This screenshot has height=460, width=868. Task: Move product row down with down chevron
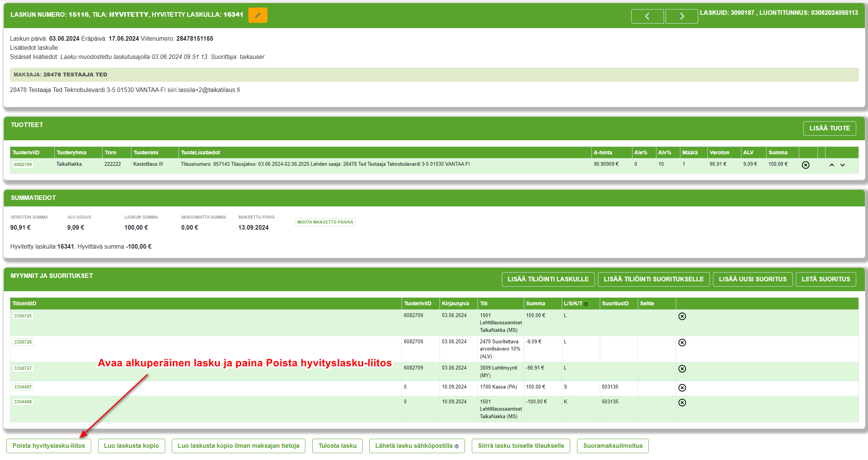[x=842, y=165]
